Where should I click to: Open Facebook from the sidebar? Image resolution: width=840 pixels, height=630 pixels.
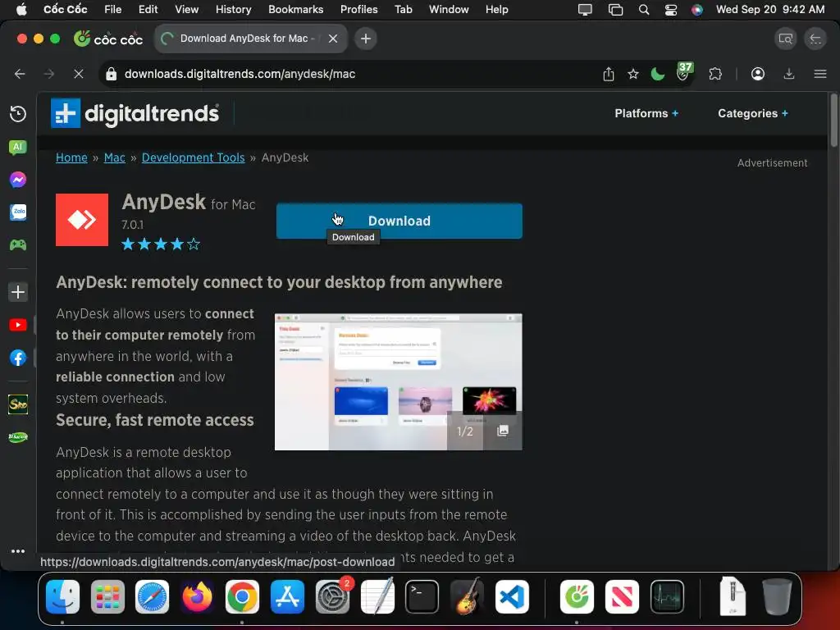pyautogui.click(x=18, y=358)
